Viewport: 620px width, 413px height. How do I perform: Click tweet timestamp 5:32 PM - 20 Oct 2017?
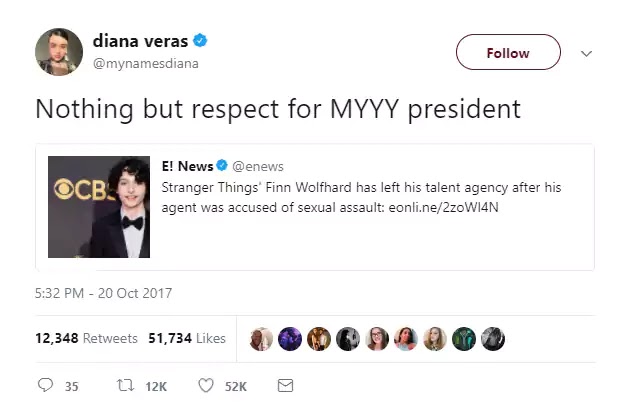tap(104, 293)
